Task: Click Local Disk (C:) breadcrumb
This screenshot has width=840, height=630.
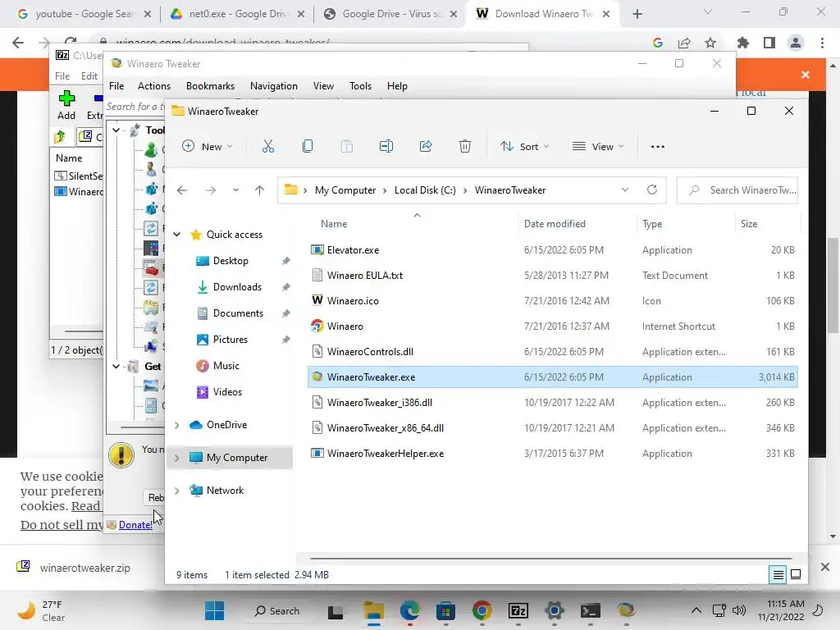Action: pyautogui.click(x=425, y=190)
